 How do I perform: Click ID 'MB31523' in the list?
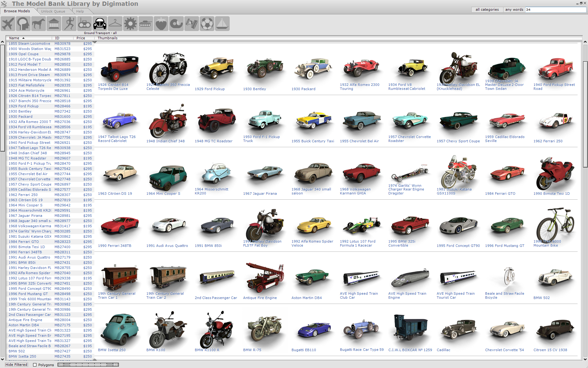(x=62, y=49)
